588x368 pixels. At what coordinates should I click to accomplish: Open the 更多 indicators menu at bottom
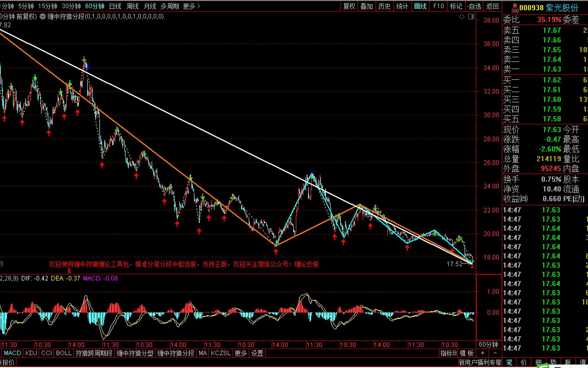click(x=241, y=353)
